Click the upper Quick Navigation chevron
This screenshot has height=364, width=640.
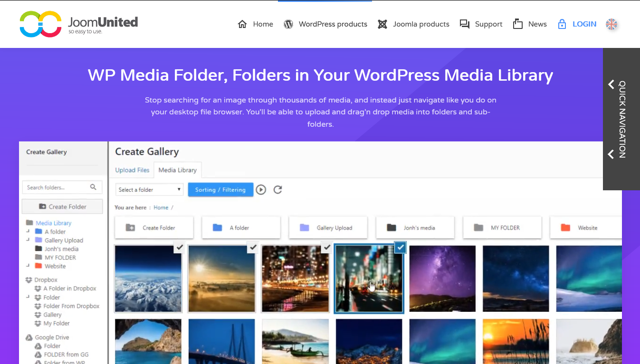coord(611,84)
